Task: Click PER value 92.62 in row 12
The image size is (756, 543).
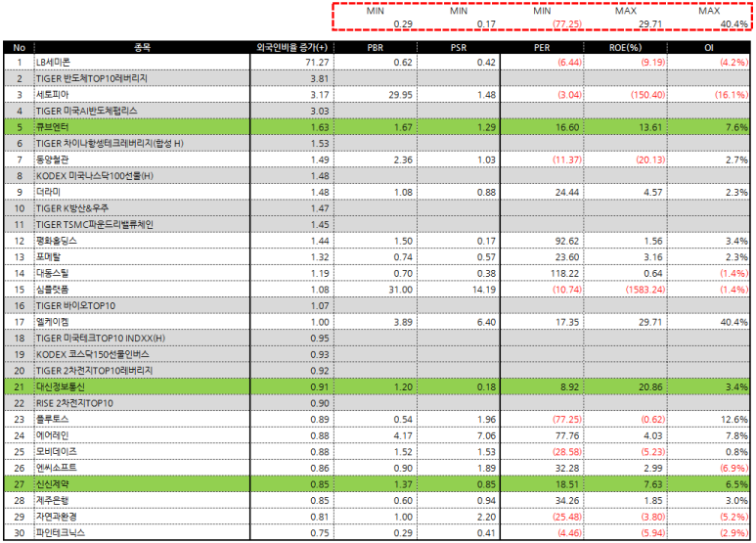Action: (567, 241)
